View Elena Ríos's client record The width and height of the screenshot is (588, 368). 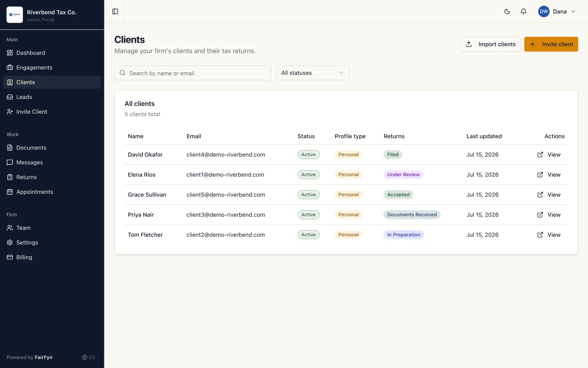[549, 175]
